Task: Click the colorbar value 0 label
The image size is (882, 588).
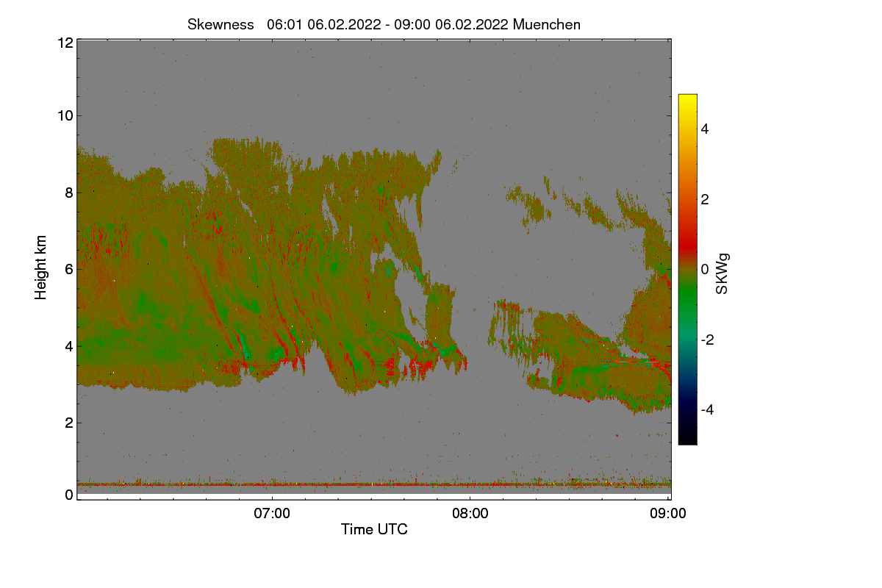Action: tap(706, 269)
